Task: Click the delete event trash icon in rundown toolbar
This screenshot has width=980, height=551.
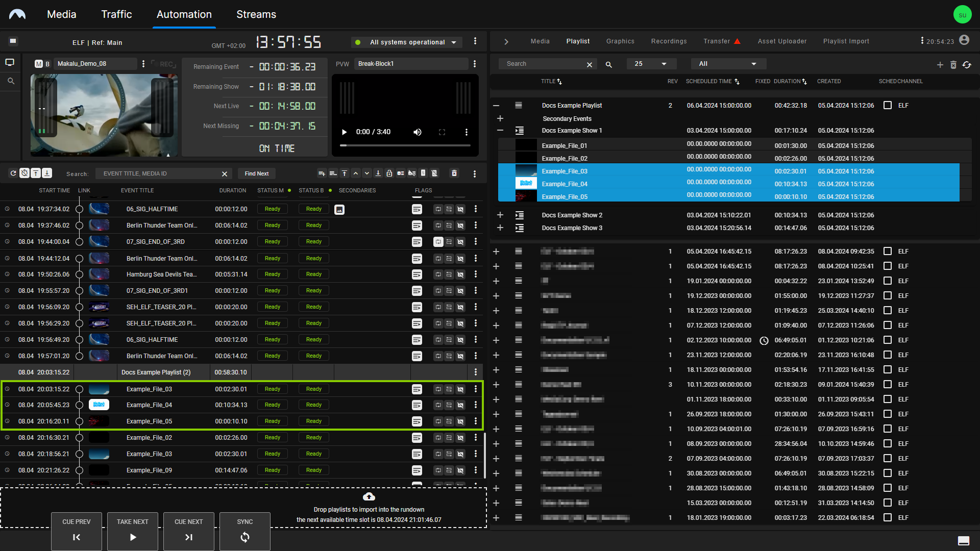Action: pos(454,173)
